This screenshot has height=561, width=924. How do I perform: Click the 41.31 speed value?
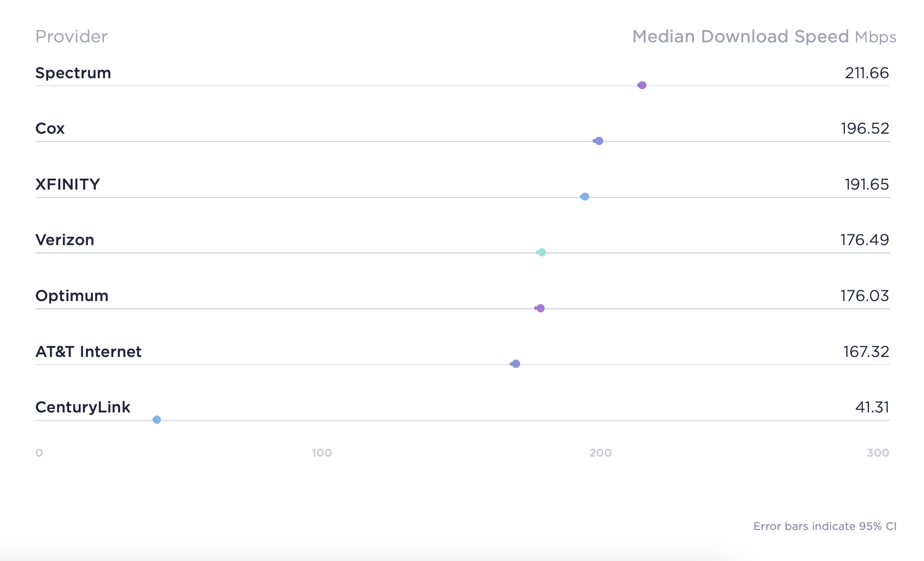pyautogui.click(x=872, y=407)
